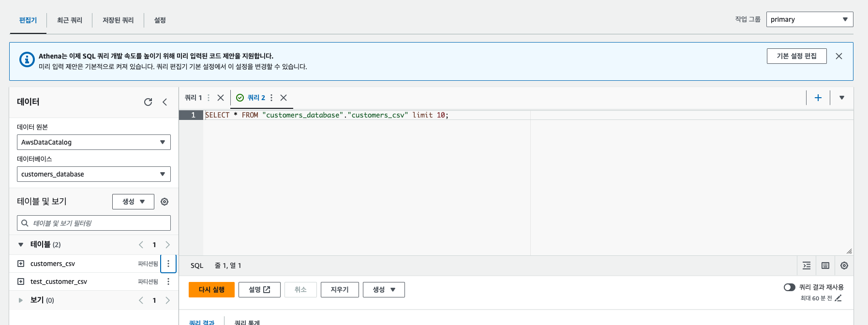
Task: Open options menu for 쿼리 1 tab
Action: (x=209, y=98)
